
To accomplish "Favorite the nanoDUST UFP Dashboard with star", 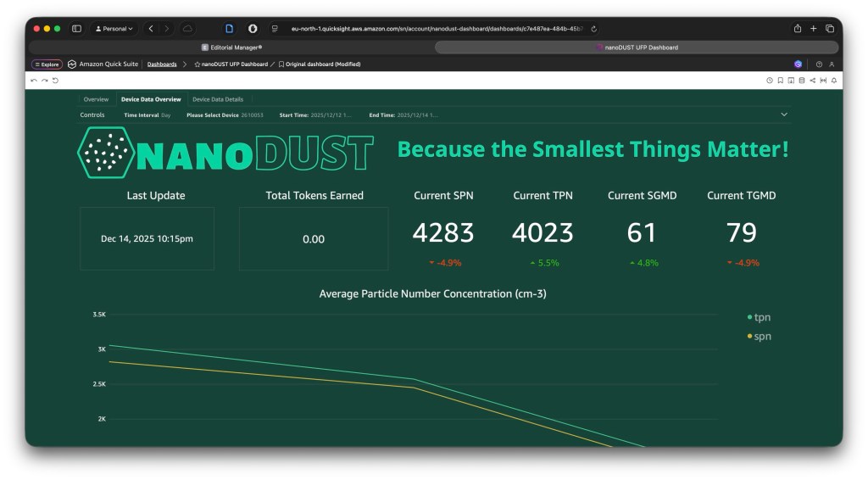I will pos(198,64).
